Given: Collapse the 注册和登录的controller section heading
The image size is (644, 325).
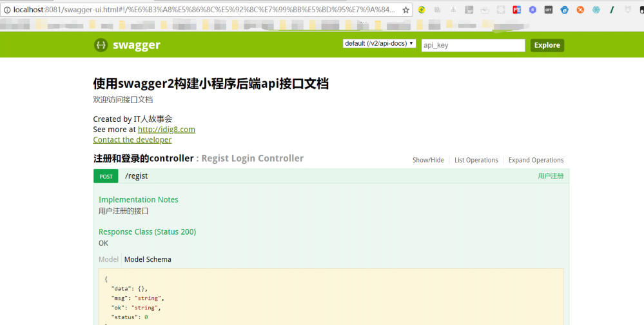Looking at the screenshot, I should click(x=143, y=158).
